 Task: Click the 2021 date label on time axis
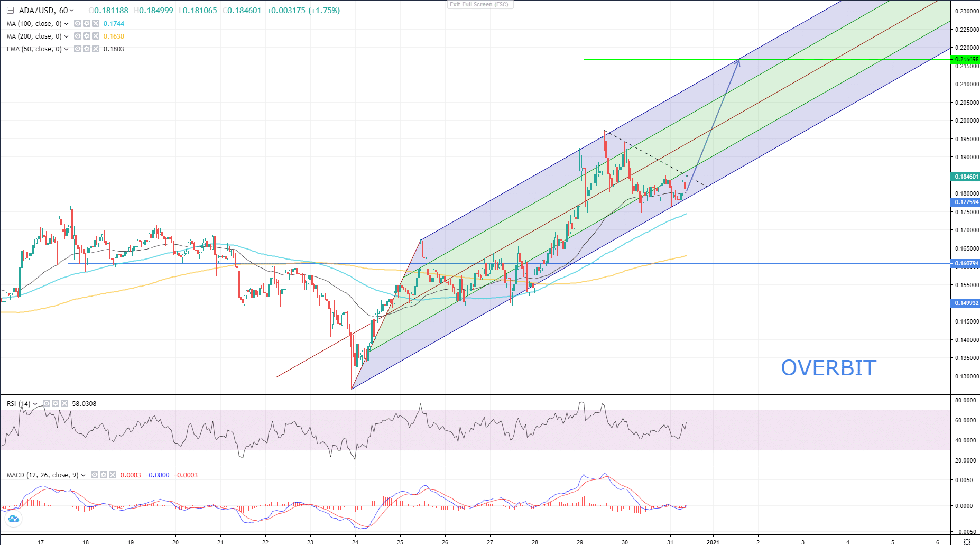click(713, 542)
